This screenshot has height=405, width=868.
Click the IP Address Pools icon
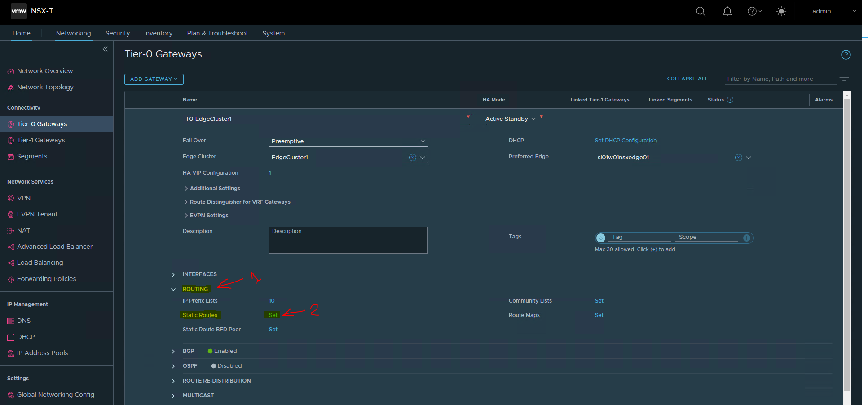click(x=11, y=353)
